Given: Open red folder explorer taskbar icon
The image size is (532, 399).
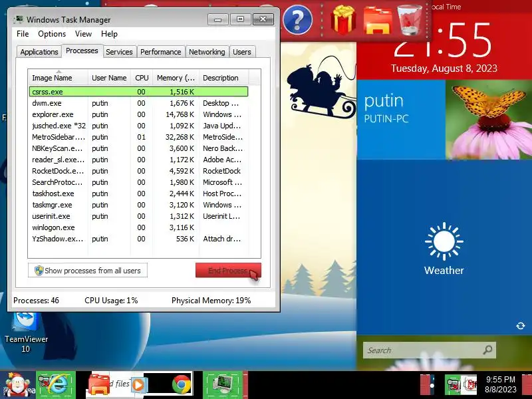Looking at the screenshot, I should 99,385.
